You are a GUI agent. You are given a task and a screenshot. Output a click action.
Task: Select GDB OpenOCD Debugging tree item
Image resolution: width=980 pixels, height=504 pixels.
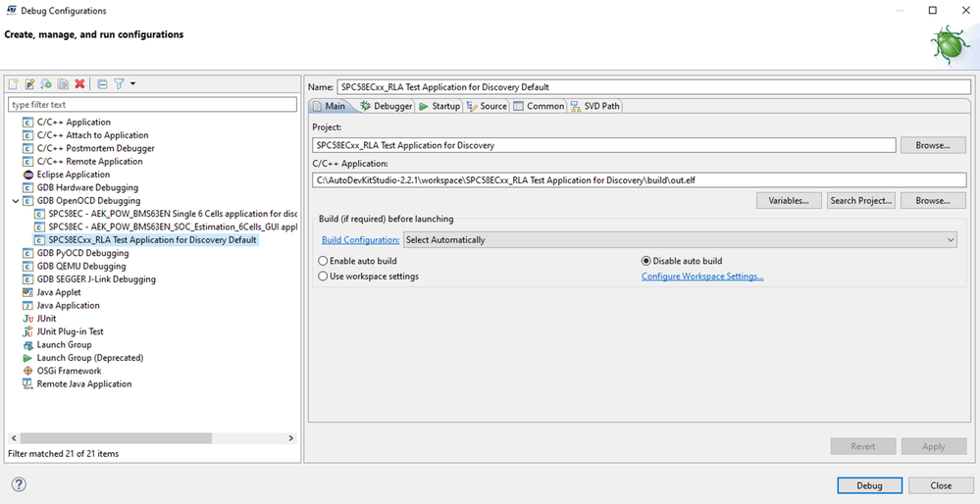pos(88,200)
